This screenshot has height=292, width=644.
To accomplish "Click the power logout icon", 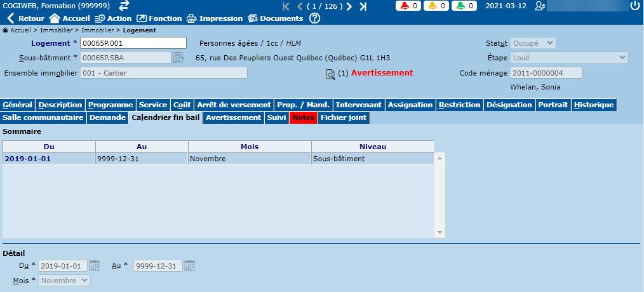I will click(x=634, y=6).
